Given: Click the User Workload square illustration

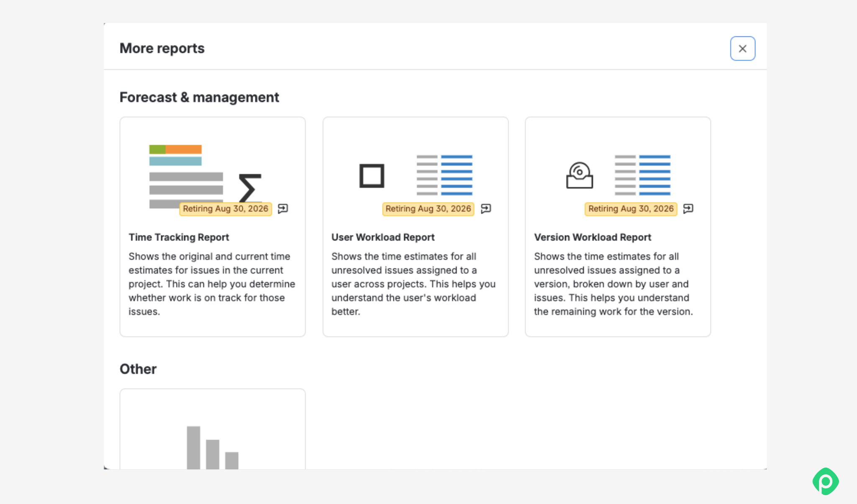Looking at the screenshot, I should [x=372, y=176].
